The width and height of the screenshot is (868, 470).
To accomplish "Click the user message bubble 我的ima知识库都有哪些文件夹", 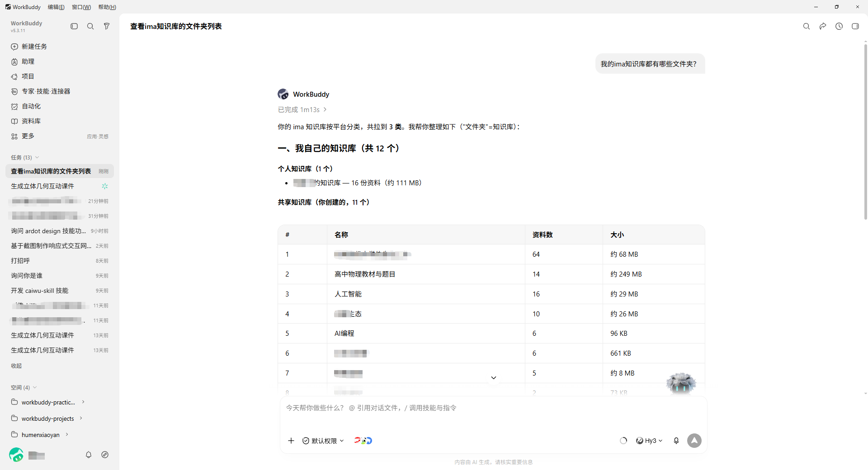I will click(650, 64).
